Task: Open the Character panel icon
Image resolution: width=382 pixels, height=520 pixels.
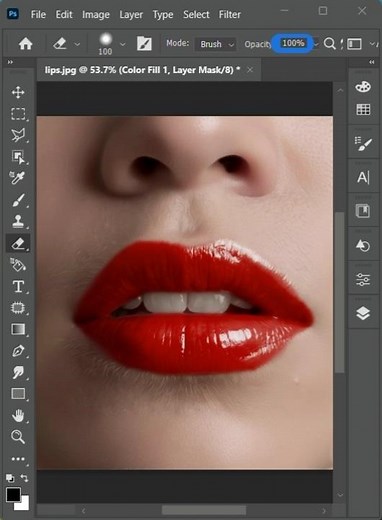Action: 363,177
